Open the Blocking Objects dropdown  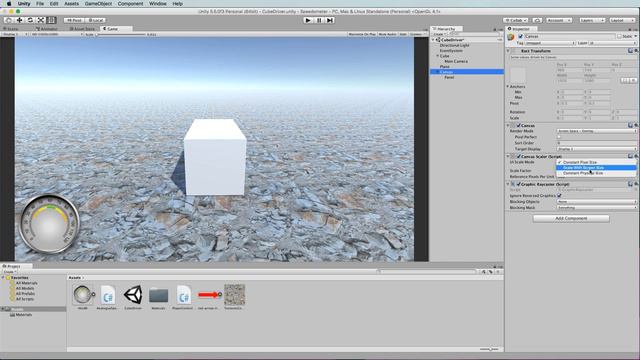pyautogui.click(x=596, y=202)
